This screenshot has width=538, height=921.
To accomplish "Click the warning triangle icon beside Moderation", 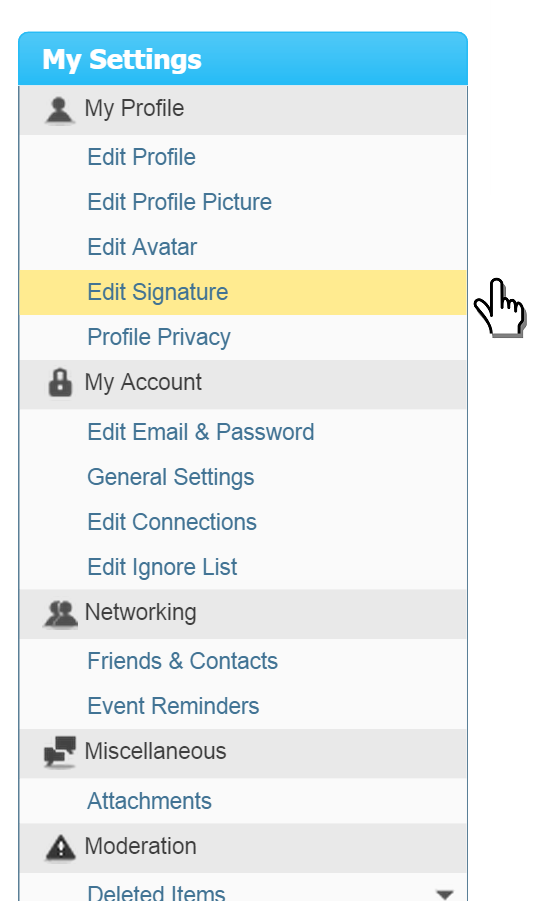I will [60, 848].
